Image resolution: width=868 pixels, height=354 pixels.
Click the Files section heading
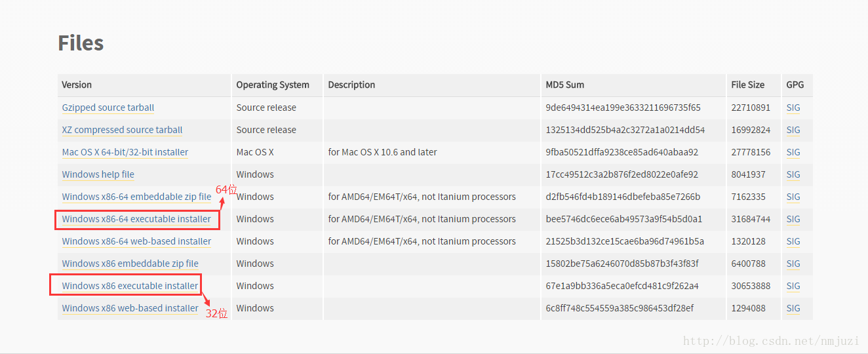point(81,43)
